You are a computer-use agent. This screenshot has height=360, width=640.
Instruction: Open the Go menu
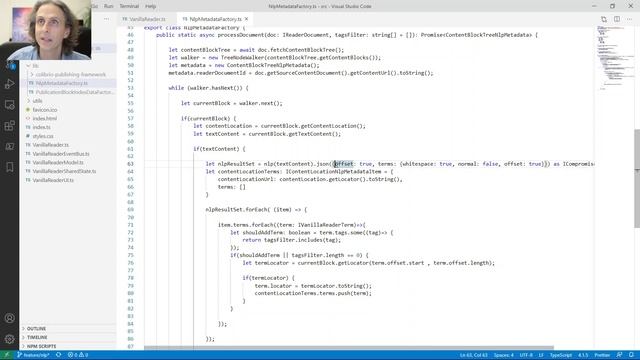95,6
